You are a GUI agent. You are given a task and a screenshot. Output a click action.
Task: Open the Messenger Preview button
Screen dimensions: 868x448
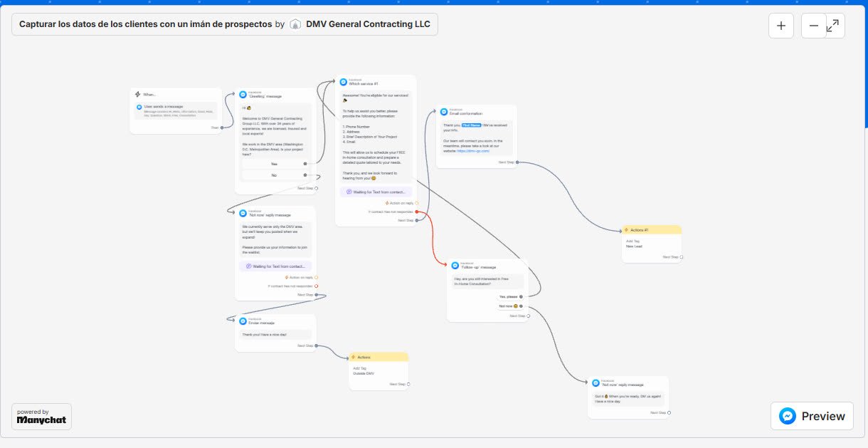tap(812, 416)
